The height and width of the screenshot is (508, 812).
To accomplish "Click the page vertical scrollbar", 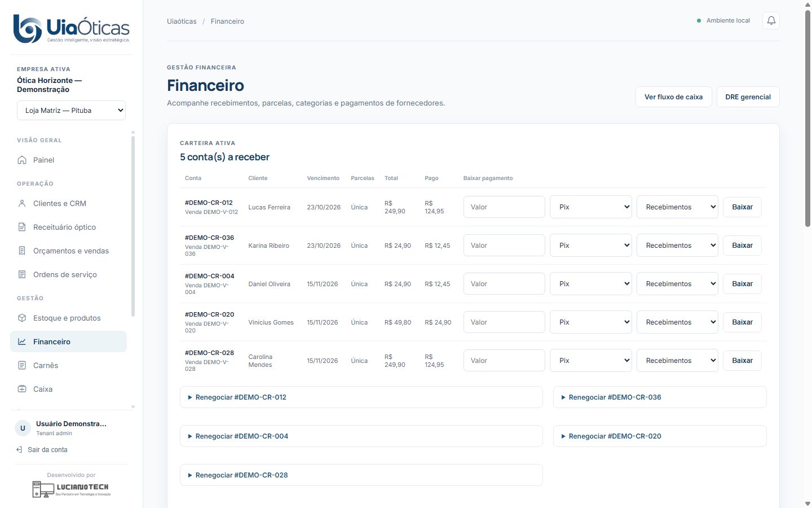I will [807, 119].
